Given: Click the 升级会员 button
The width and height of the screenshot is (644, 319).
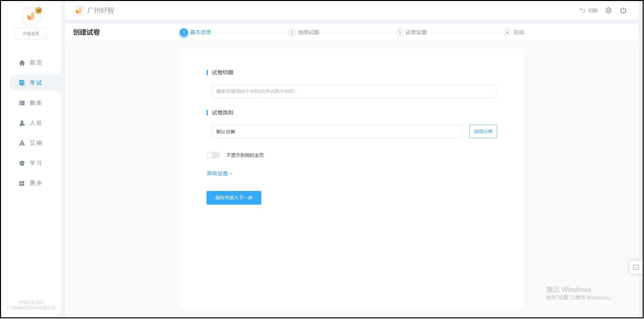Looking at the screenshot, I should (31, 33).
